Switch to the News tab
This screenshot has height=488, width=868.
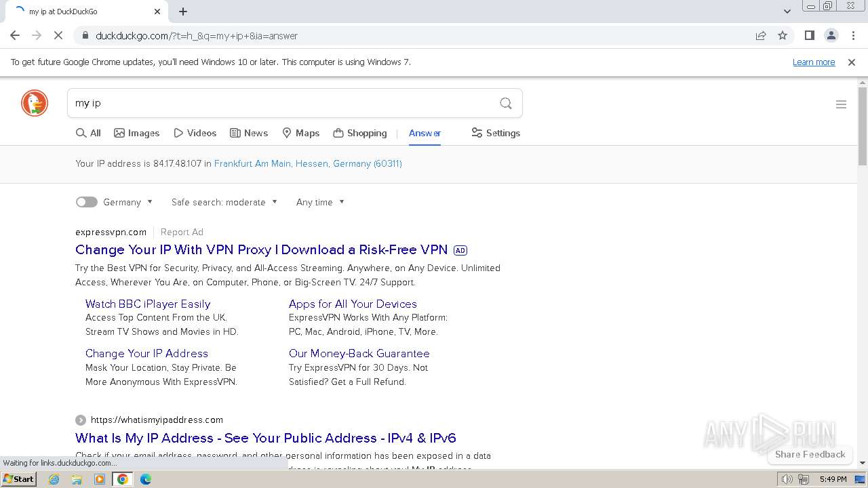[249, 133]
